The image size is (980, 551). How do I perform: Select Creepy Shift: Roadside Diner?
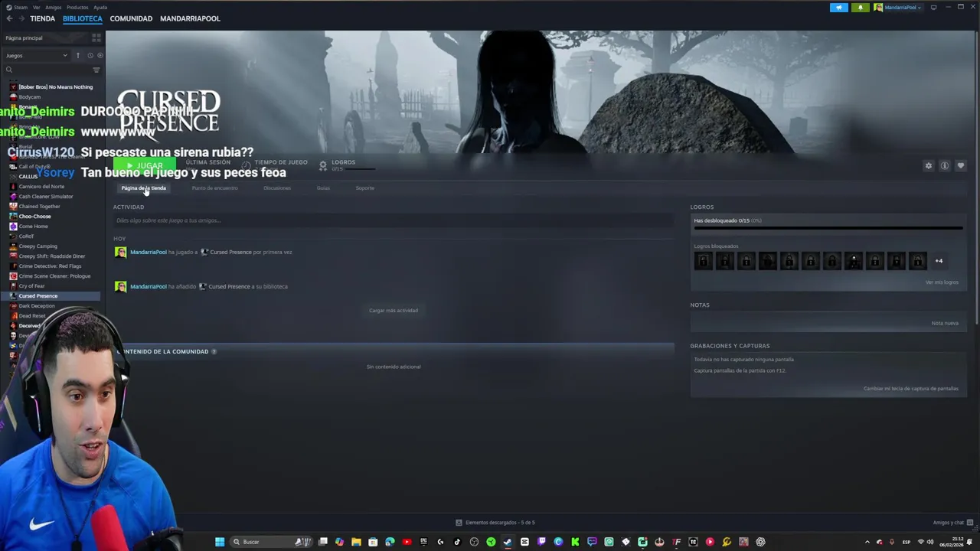(x=51, y=256)
